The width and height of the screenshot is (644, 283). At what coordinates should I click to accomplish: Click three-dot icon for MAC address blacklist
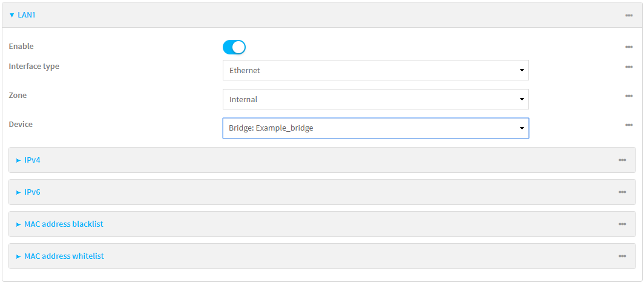point(622,224)
